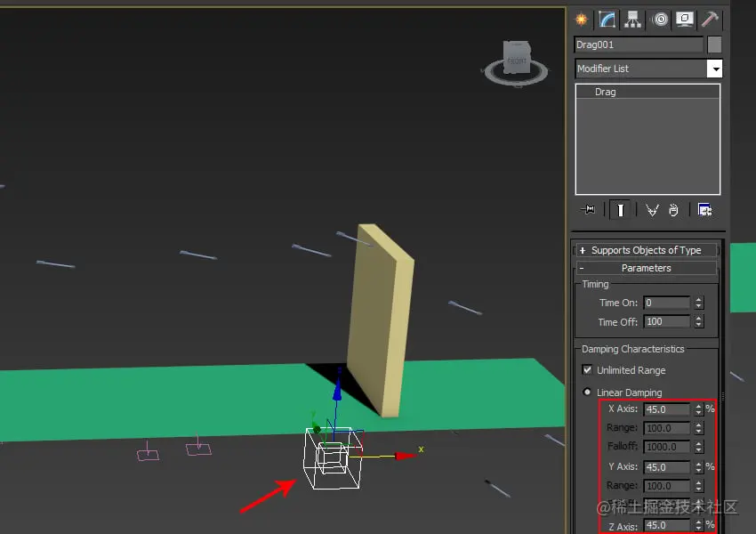Toggle the Unlimited Range checkbox
Screen dimensions: 756x534
(x=587, y=370)
